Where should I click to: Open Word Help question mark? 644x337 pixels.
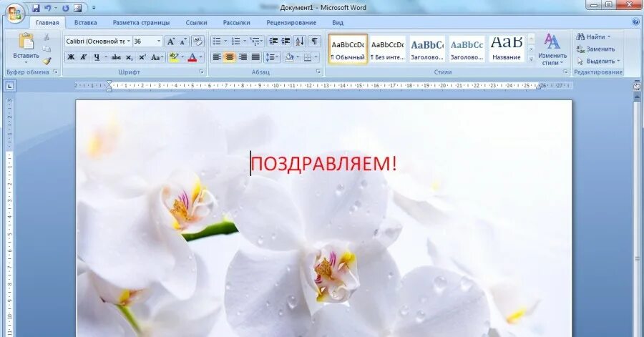click(636, 22)
